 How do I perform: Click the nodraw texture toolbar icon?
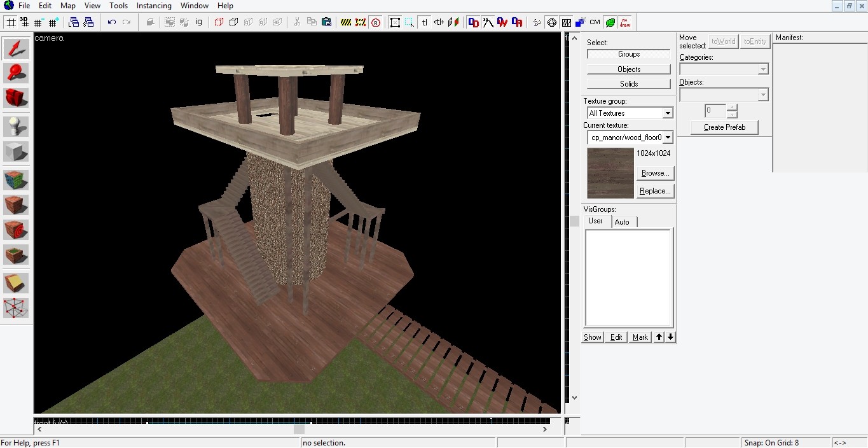coord(624,22)
